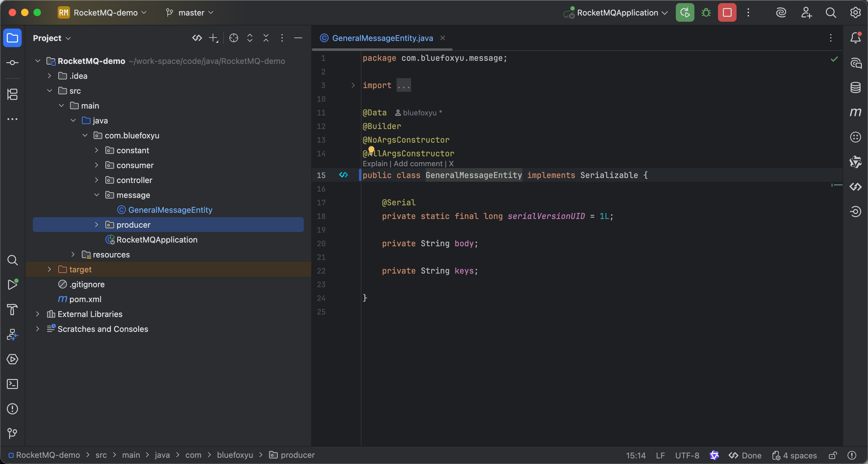Screen dimensions: 868x464
Task: Click the Explain inlay link
Action: pos(375,164)
